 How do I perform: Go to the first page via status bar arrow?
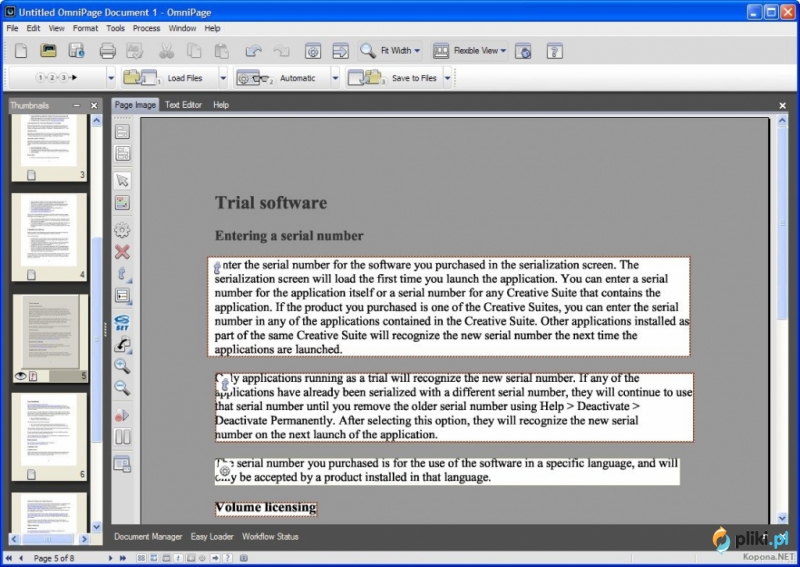pos(9,558)
